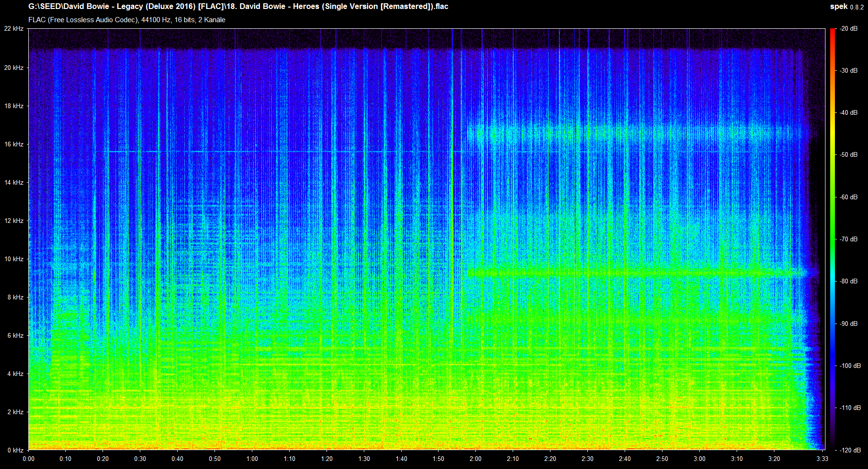Click the 10 kHz frequency axis label
The height and width of the screenshot is (469, 868).
(x=14, y=259)
